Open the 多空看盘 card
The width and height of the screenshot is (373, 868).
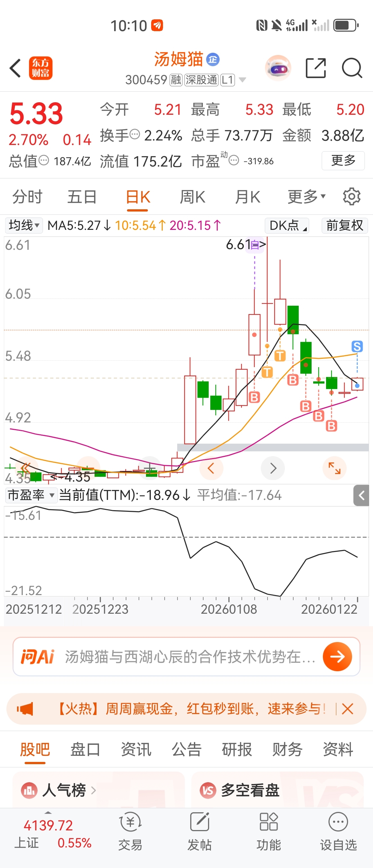277,790
